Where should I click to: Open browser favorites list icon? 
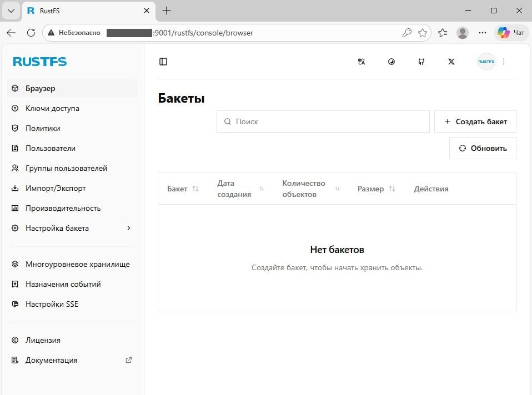tap(443, 33)
